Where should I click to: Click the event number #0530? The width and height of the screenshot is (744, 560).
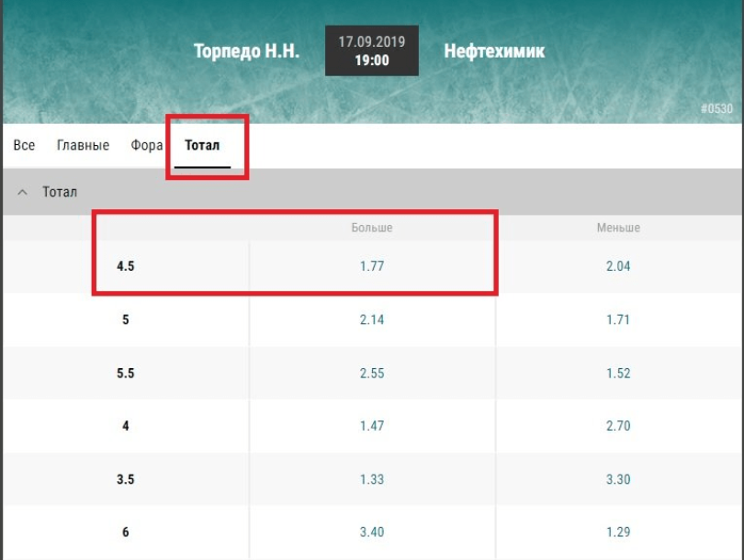(x=717, y=108)
